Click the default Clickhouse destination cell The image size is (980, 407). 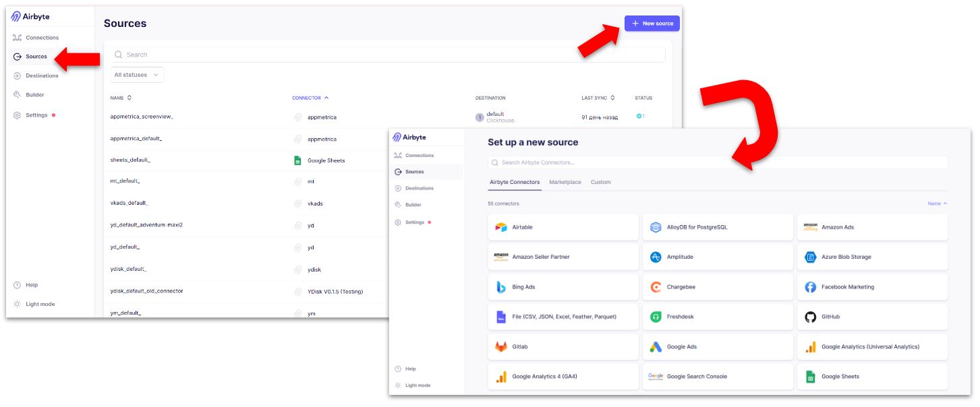click(495, 117)
